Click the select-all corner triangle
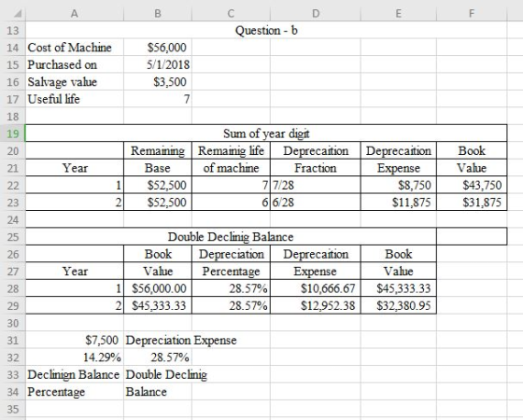The width and height of the screenshot is (523, 420). click(x=18, y=14)
